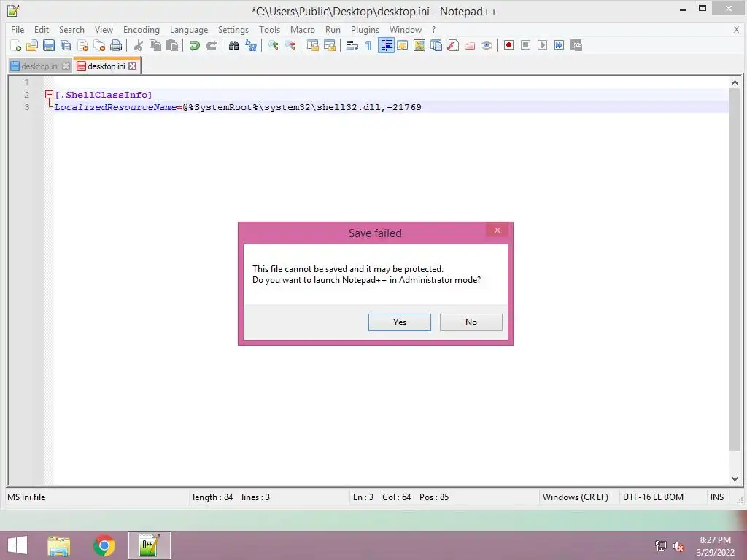The width and height of the screenshot is (747, 560).
Task: Click the Print toolbar icon
Action: 116,45
